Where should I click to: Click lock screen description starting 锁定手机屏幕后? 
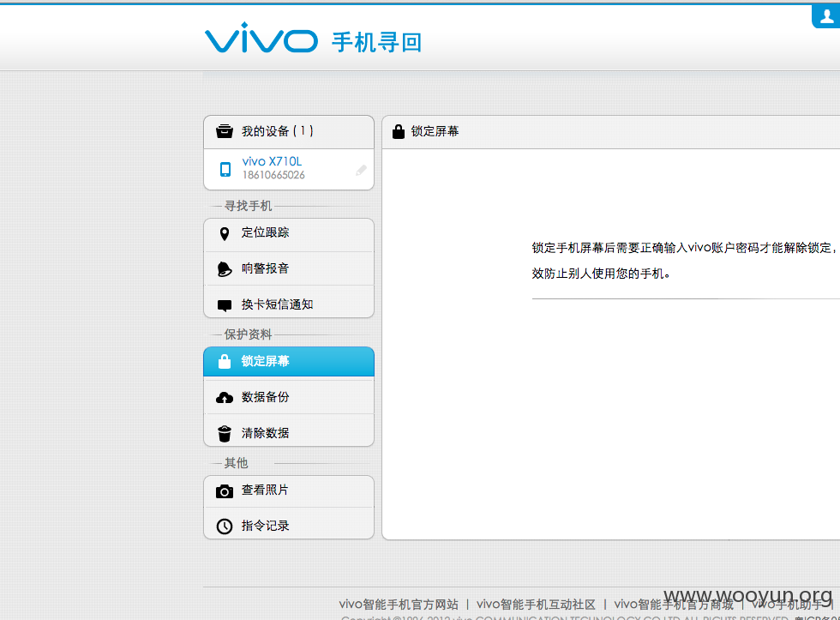pos(685,248)
